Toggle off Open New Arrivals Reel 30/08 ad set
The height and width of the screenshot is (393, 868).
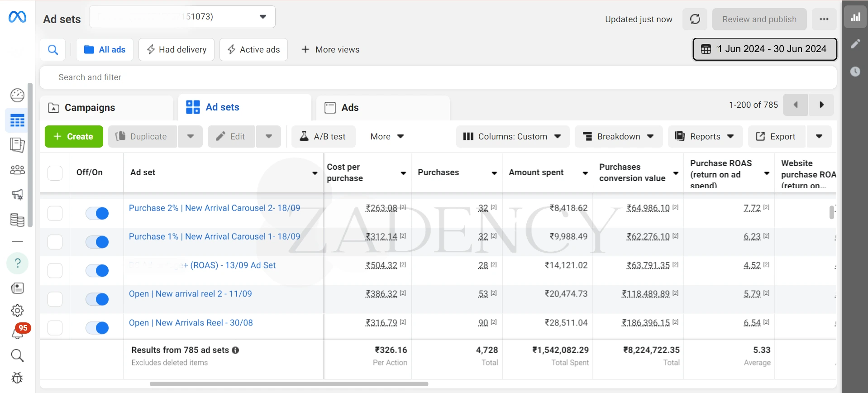coord(97,327)
